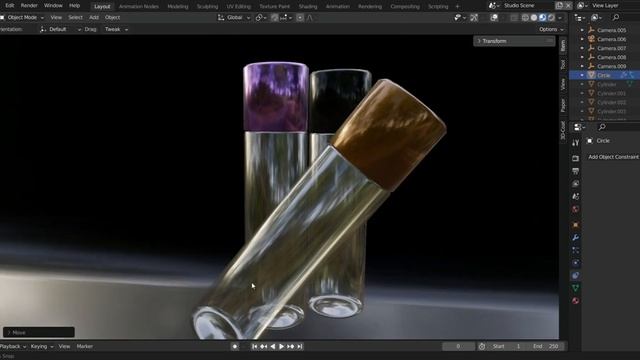Select Camera.007 in the outliner
The height and width of the screenshot is (360, 640).
[x=611, y=48]
